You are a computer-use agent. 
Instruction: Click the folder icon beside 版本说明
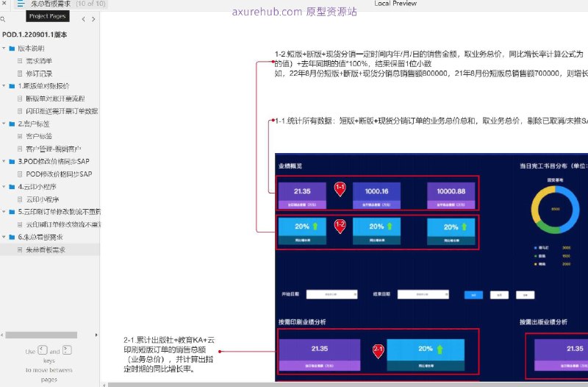tap(12, 49)
